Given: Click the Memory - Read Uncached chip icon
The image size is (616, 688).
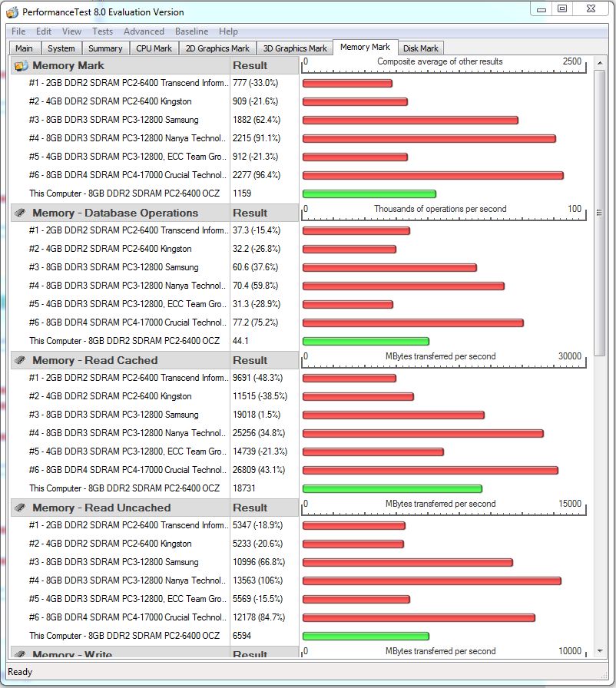Looking at the screenshot, I should click(20, 508).
